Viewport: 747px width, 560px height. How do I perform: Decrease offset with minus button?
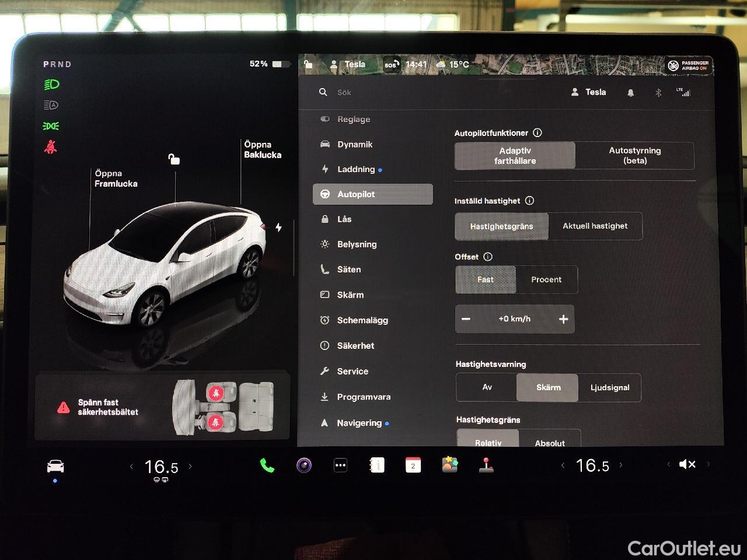pos(466,319)
